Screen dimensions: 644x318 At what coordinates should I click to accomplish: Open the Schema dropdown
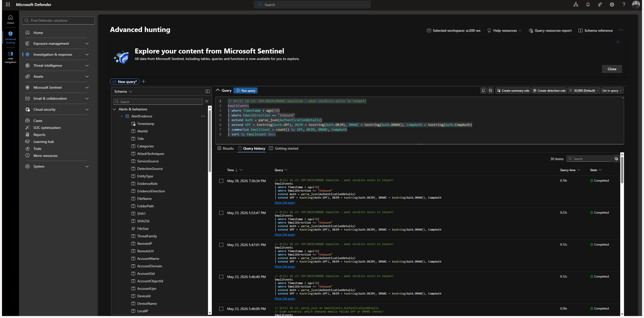123,91
